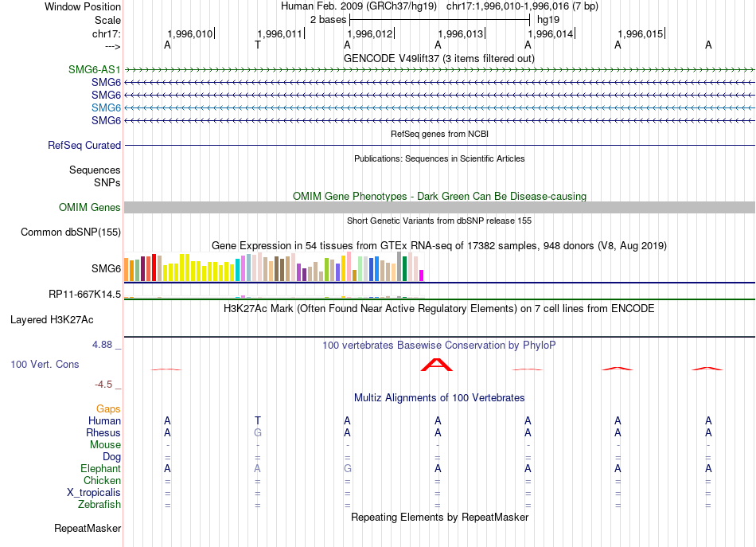Select the light-blue SMG6 transcript label
Image resolution: width=756 pixels, height=547 pixels.
pos(106,107)
